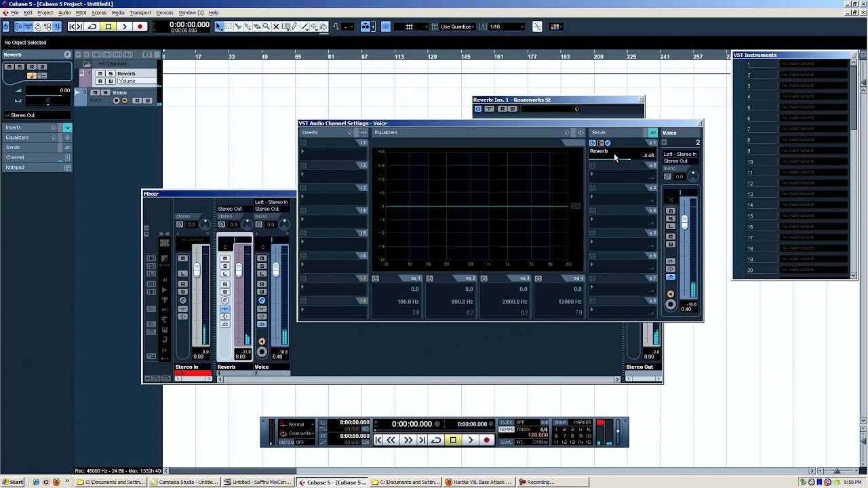Click the AUTO Q button
The image size is (868, 488).
[286, 442]
